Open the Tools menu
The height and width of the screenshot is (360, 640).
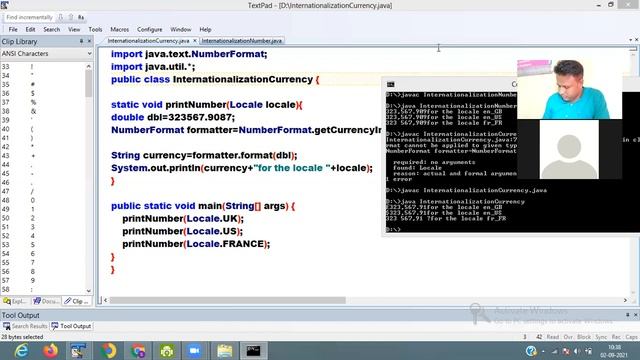95,29
